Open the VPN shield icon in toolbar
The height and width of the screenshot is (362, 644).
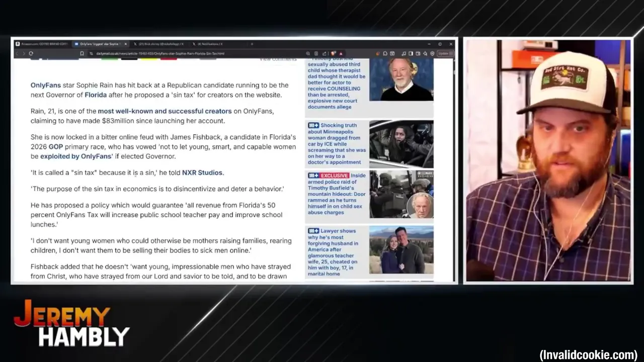[x=432, y=53]
